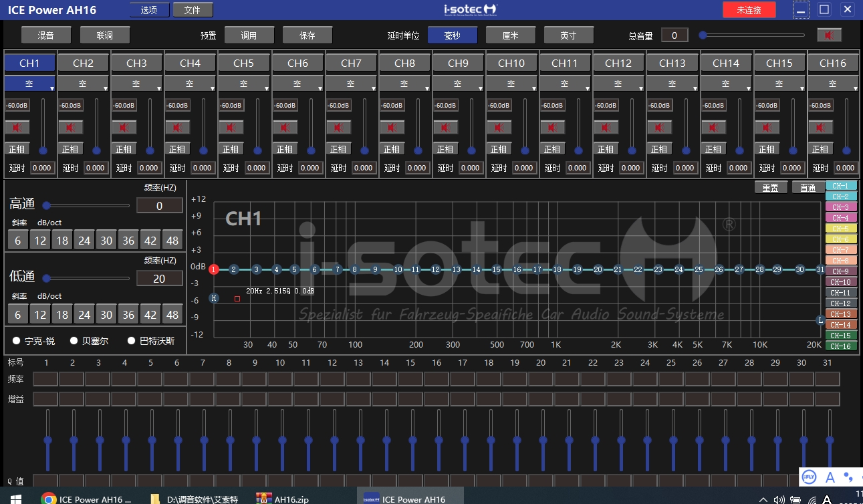Select the 巴特沃斯 filter type radio button
This screenshot has width=863, height=504.
[x=131, y=341]
